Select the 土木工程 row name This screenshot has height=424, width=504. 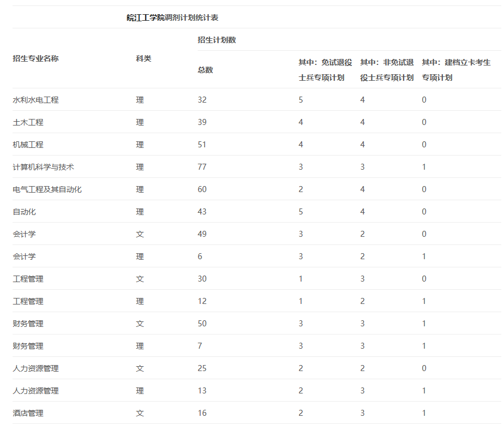click(x=28, y=122)
